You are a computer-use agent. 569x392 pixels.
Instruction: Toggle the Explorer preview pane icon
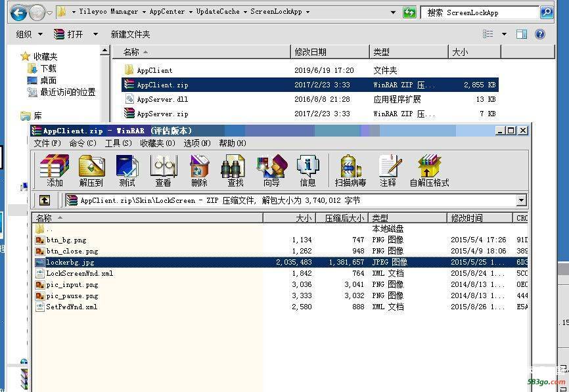coord(522,34)
